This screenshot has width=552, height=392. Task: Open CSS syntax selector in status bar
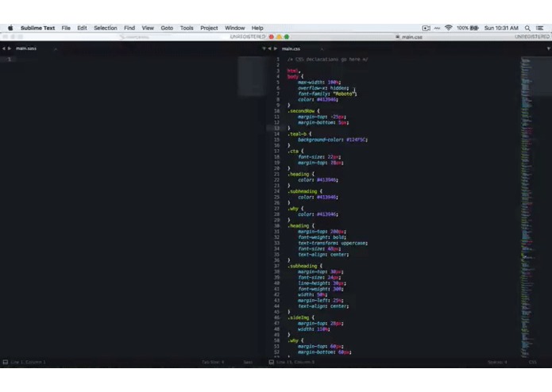click(x=532, y=362)
